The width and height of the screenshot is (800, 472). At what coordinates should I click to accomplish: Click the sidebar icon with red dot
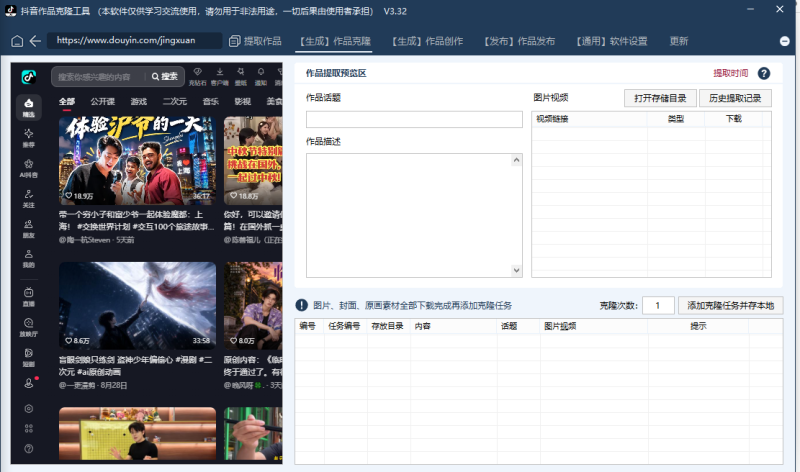pos(29,383)
